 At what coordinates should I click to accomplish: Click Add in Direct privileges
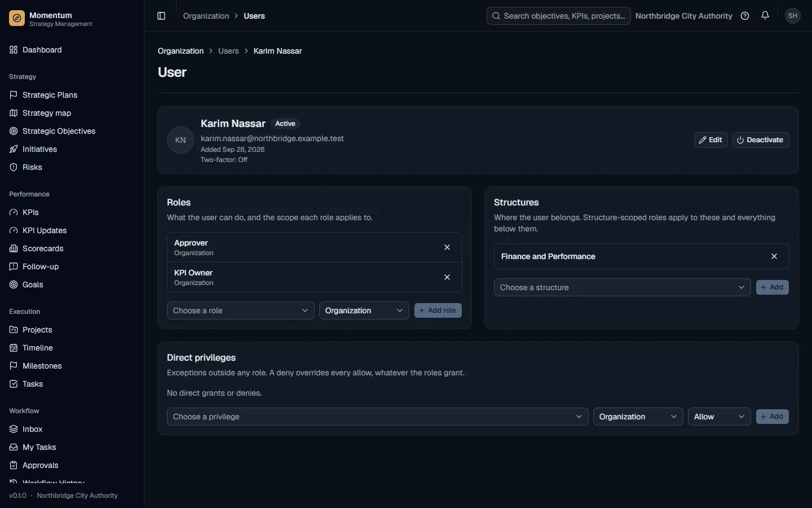click(x=773, y=417)
